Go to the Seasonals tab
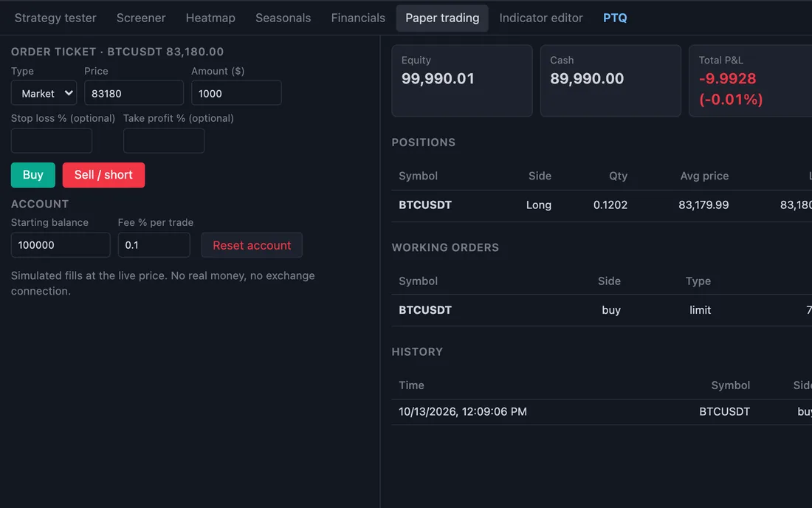812x508 pixels. coord(283,18)
